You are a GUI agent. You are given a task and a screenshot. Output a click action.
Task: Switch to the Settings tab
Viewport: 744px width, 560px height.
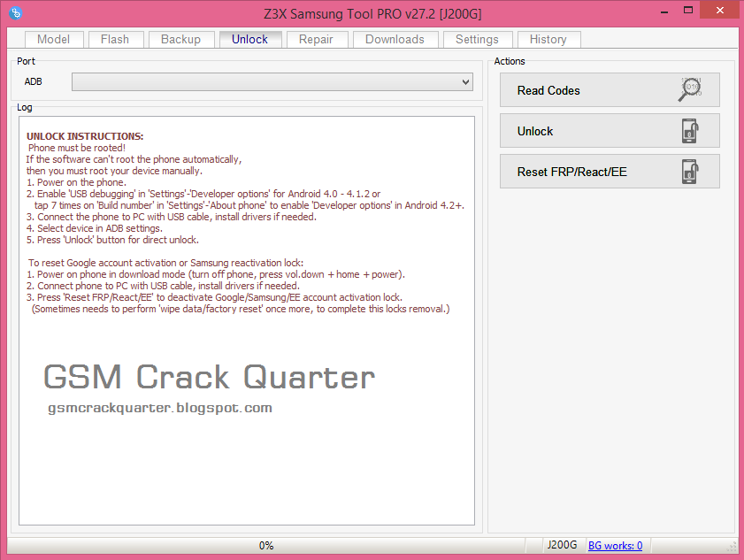tap(478, 40)
